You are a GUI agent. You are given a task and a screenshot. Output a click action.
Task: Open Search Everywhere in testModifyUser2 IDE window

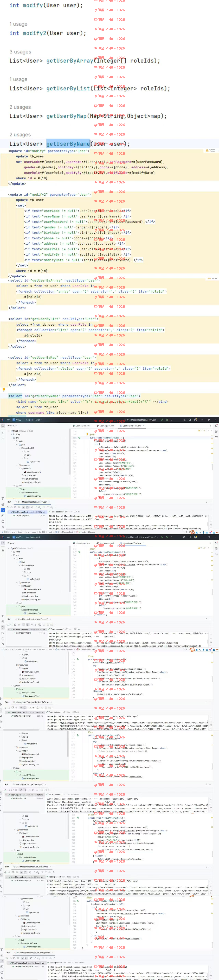[190, 537]
